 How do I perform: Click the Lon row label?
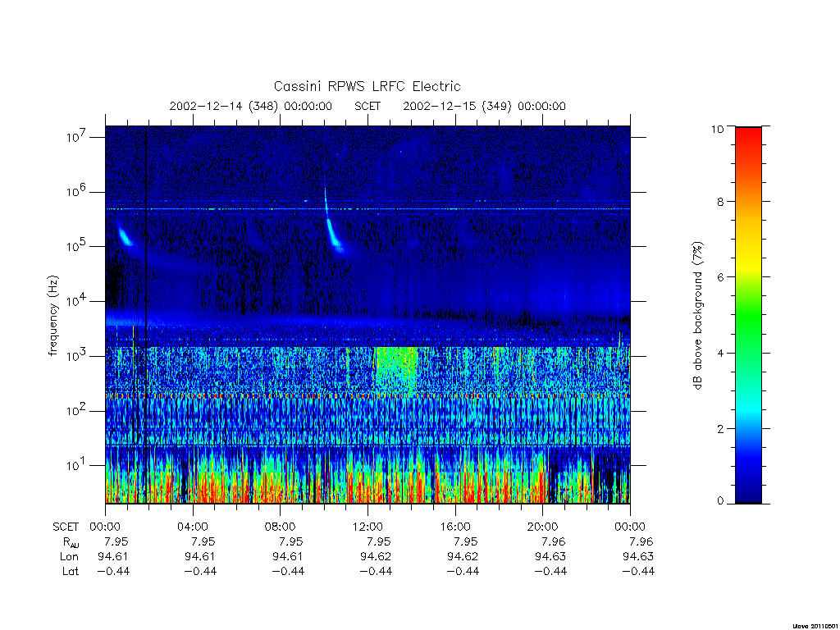pos(69,557)
